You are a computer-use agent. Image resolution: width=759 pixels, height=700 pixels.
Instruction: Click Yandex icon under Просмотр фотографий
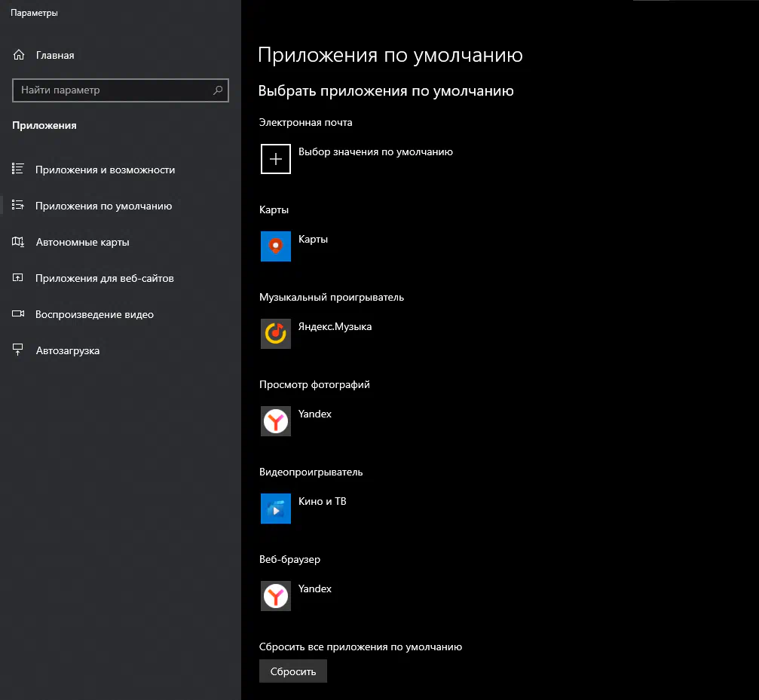click(x=275, y=421)
